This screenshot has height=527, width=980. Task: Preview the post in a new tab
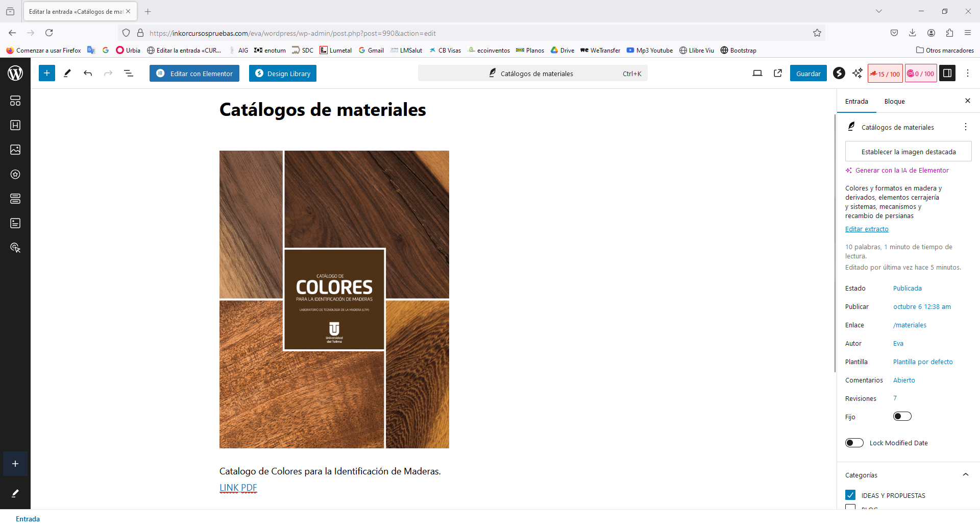(778, 73)
